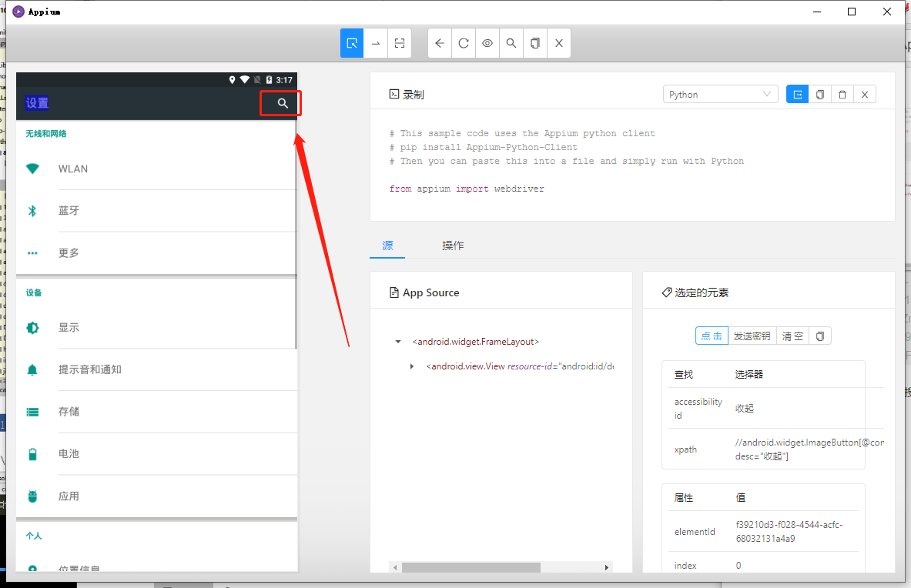This screenshot has width=911, height=588.
Task: Click the Appium logo in title bar
Action: click(18, 12)
